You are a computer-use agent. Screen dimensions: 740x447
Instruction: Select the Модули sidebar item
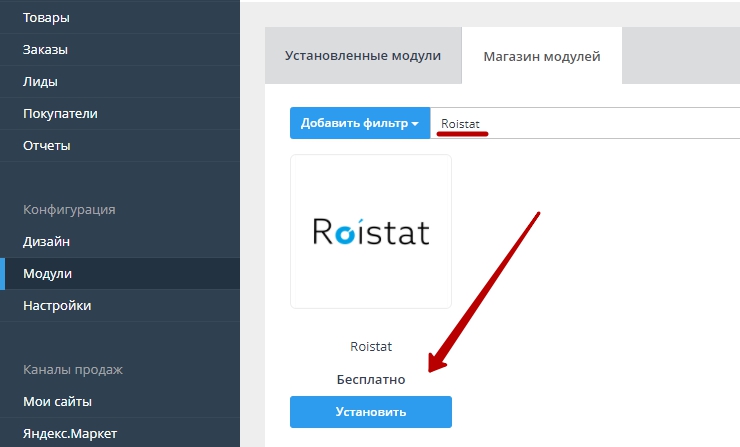coord(47,273)
